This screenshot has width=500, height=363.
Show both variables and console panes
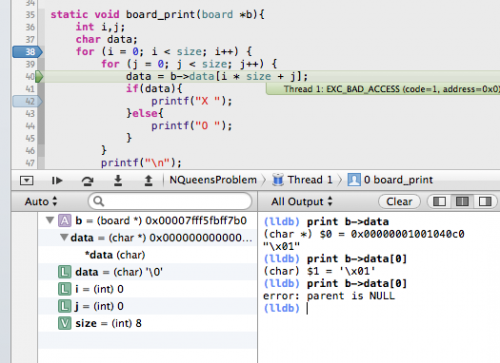point(462,201)
